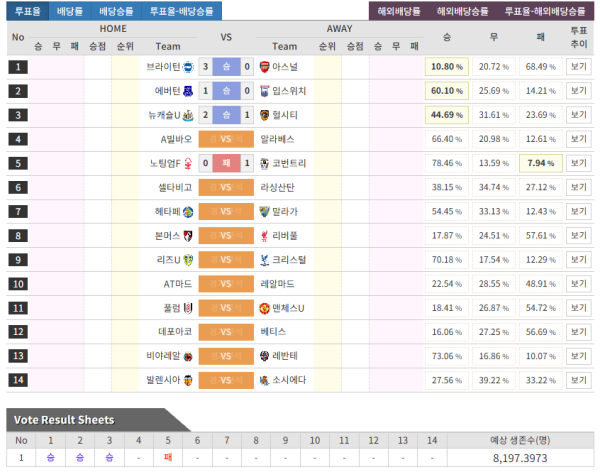The width and height of the screenshot is (600, 472).
Task: Click the Arsenal team crest icon
Action: pos(264,67)
